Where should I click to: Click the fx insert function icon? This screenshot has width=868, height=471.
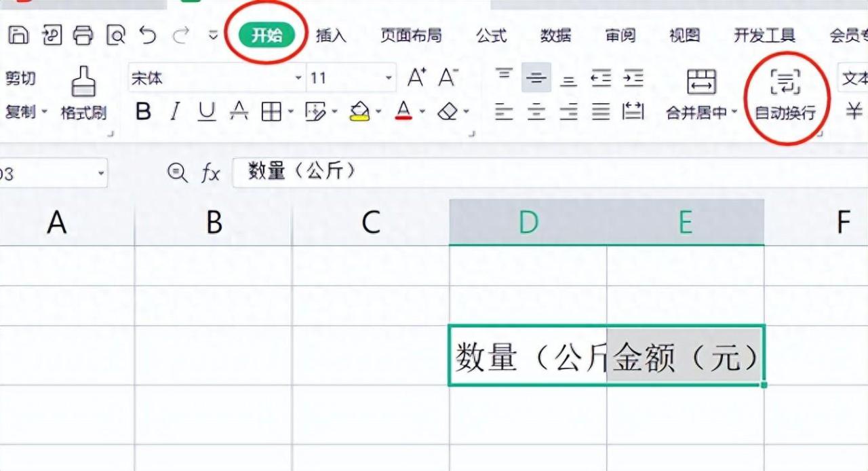click(x=211, y=174)
